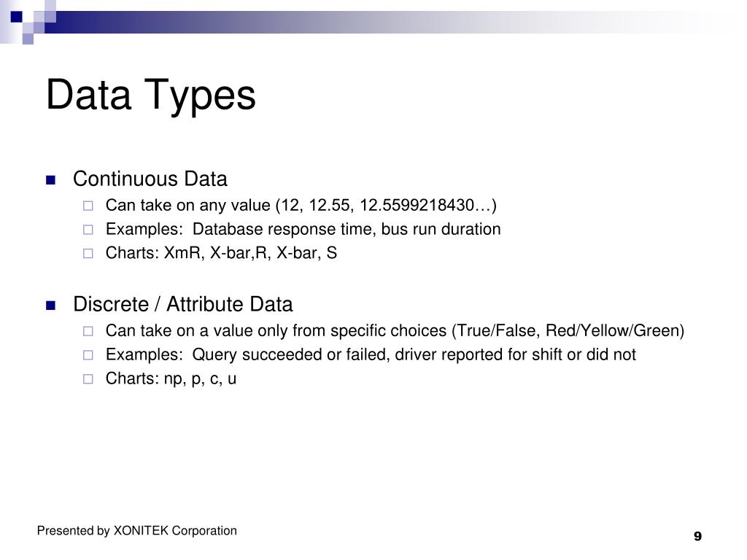Click hollow bullet before 'Query succeeded or failed'
The width and height of the screenshot is (747, 560).
(88, 355)
